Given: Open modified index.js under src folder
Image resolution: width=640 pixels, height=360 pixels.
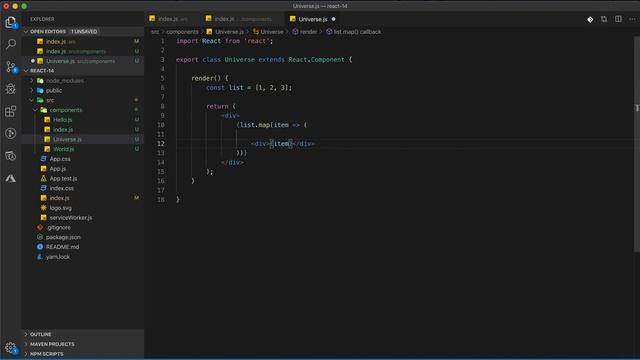Looking at the screenshot, I should (x=59, y=198).
